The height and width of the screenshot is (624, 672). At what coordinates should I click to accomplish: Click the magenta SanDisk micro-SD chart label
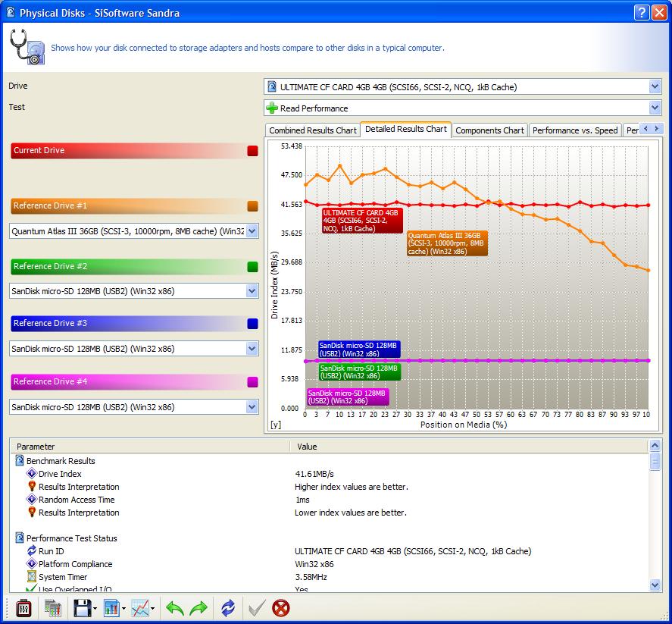tap(348, 397)
